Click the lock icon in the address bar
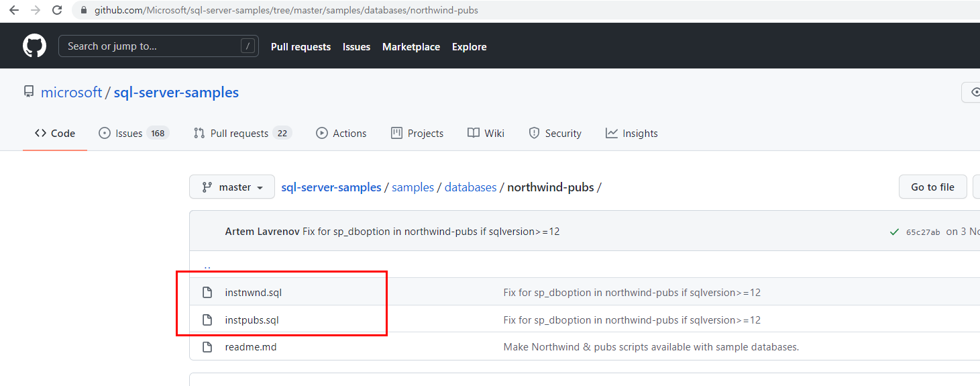Viewport: 980px width, 386px height. (84, 11)
